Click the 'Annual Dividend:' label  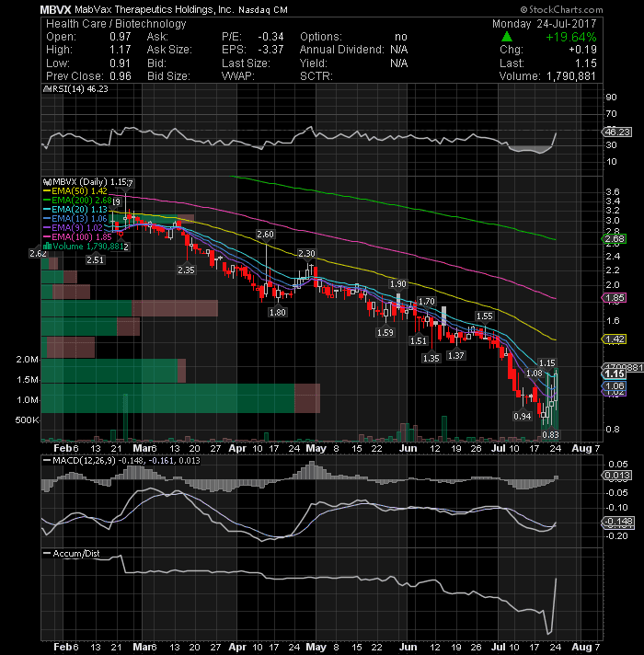click(x=341, y=50)
